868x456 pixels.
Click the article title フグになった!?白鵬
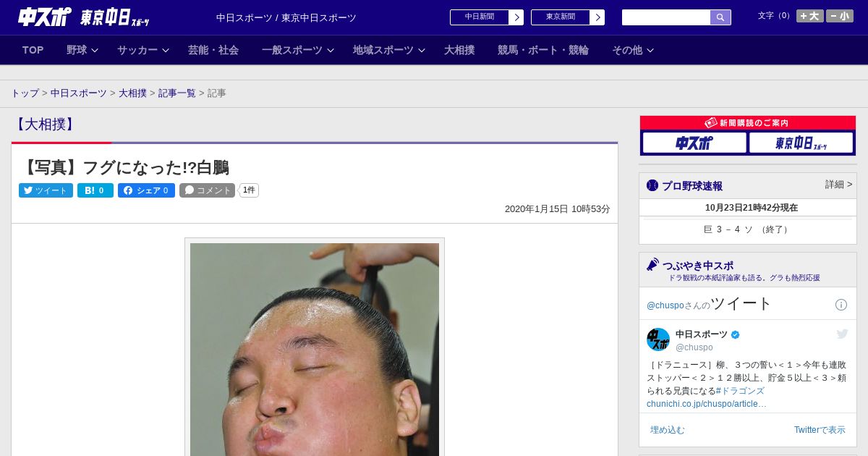click(124, 167)
